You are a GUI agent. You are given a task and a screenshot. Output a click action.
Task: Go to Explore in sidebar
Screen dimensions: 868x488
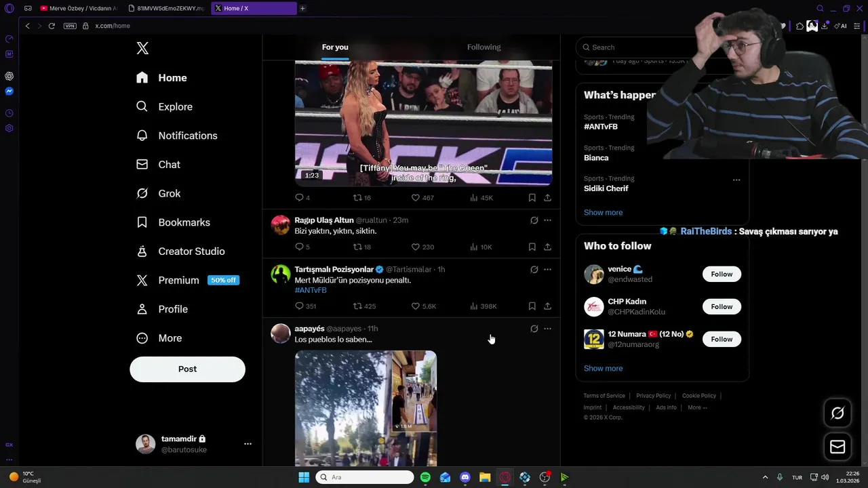point(164,106)
